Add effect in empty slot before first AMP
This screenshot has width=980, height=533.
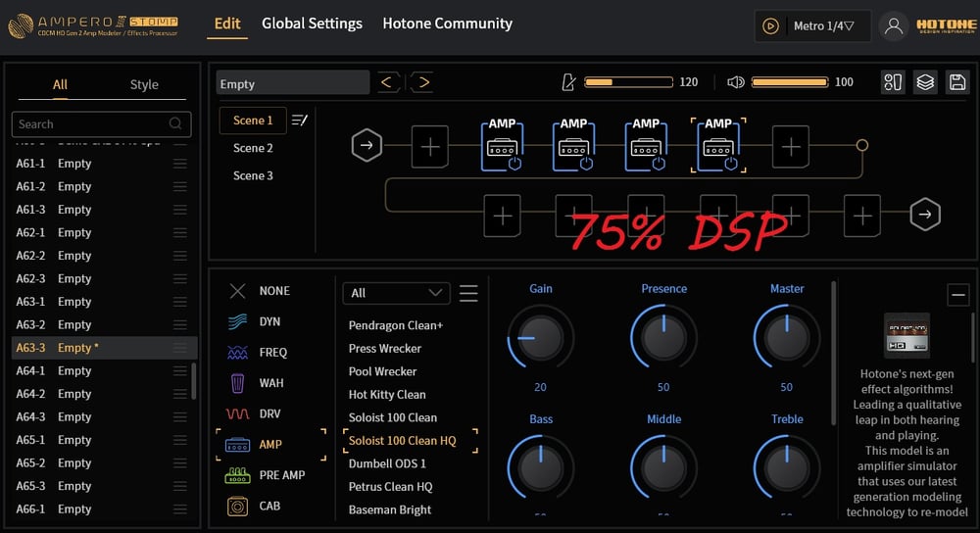tap(430, 147)
